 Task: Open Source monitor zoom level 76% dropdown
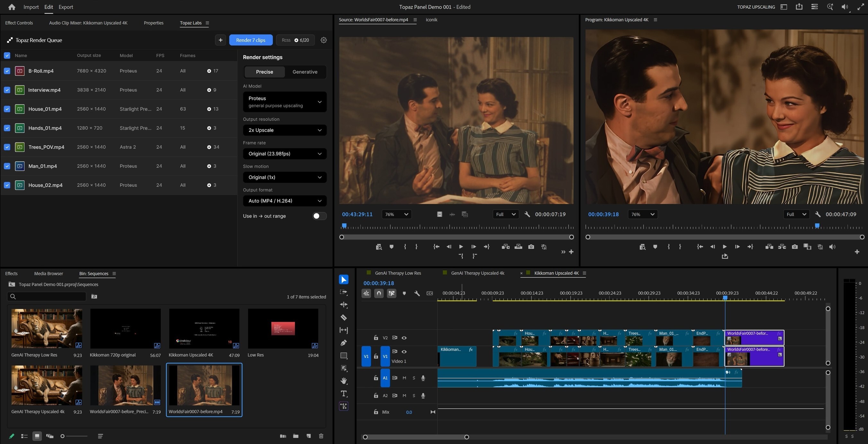pos(397,214)
